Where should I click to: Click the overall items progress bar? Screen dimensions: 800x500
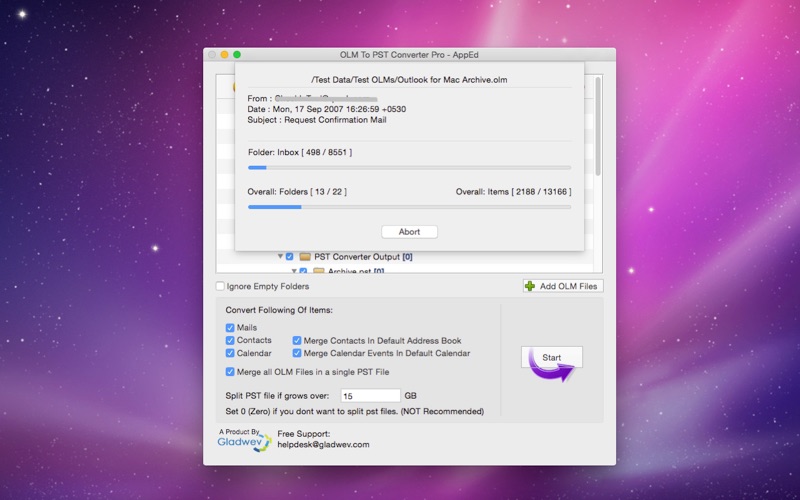[409, 207]
